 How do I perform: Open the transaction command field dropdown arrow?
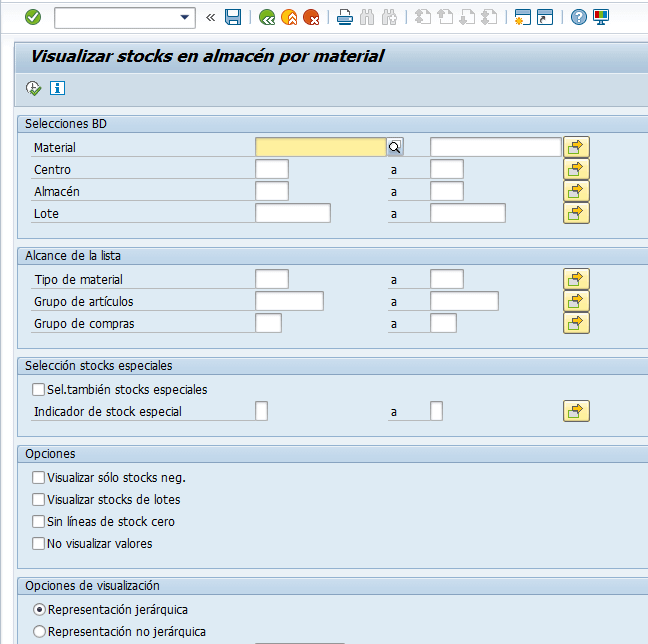coord(184,17)
